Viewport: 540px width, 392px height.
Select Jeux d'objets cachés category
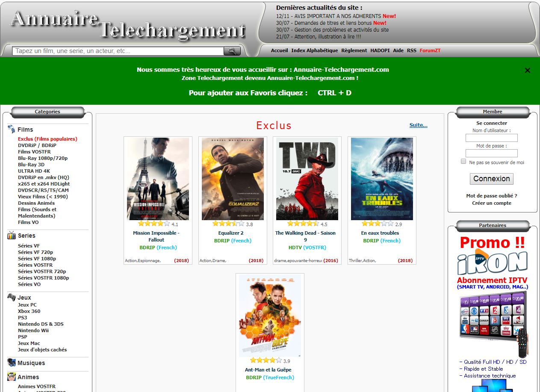tap(42, 350)
